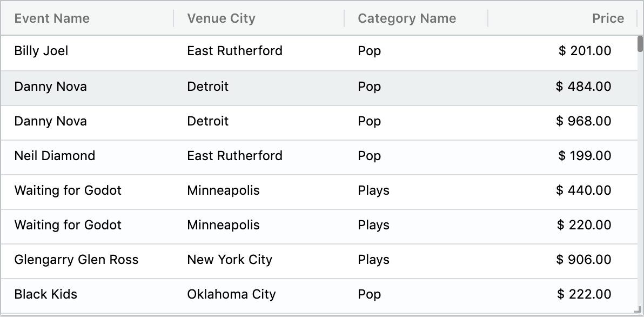Select the Billy Joel event cell

(x=41, y=51)
